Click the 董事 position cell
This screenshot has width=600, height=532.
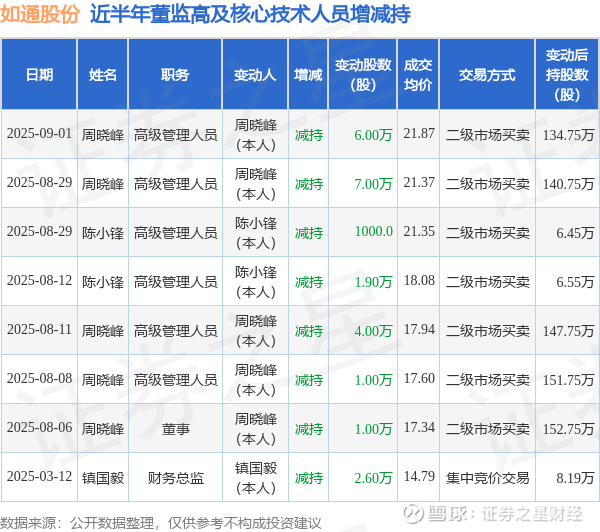pos(176,429)
